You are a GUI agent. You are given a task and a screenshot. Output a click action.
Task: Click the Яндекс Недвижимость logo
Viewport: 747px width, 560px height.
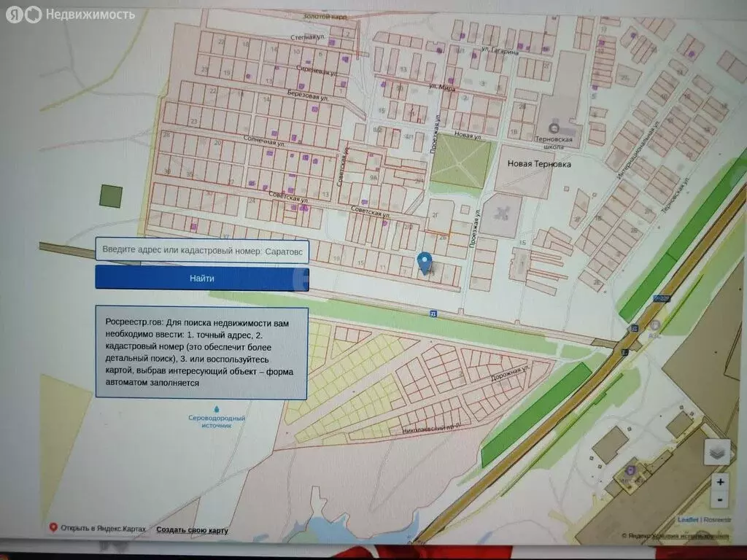pos(70,15)
